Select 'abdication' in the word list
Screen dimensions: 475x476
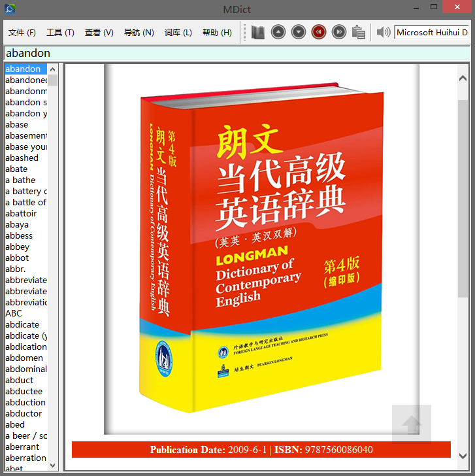pos(26,347)
